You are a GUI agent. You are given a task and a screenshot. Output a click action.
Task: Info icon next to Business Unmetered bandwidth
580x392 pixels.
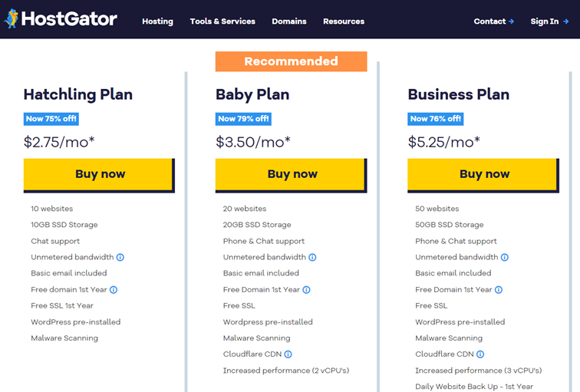505,258
